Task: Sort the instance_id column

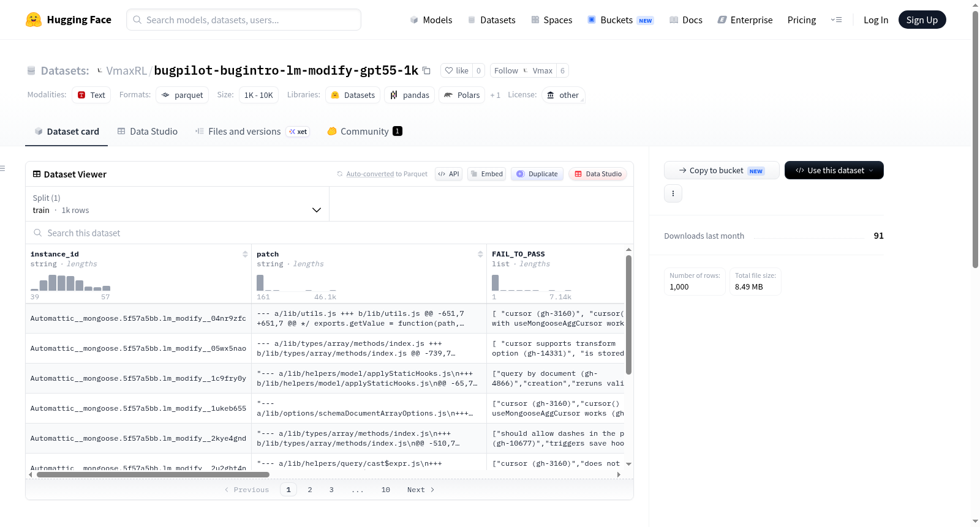Action: click(x=245, y=254)
